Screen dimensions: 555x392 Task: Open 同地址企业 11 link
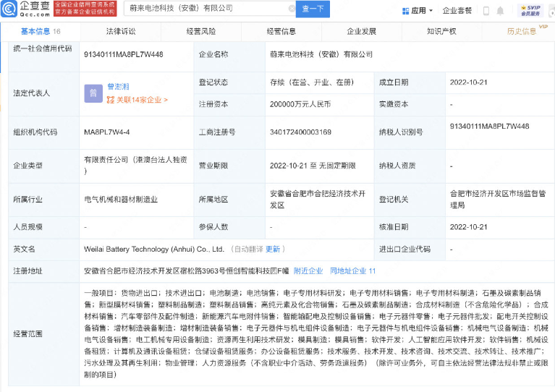point(352,271)
